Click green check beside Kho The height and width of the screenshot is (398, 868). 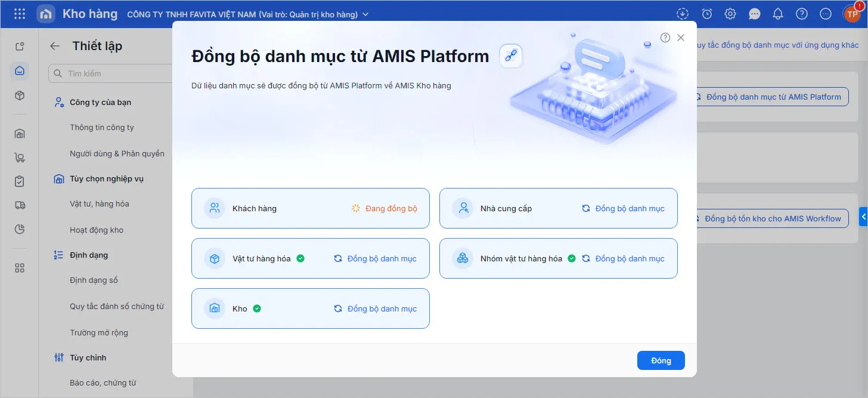[257, 308]
